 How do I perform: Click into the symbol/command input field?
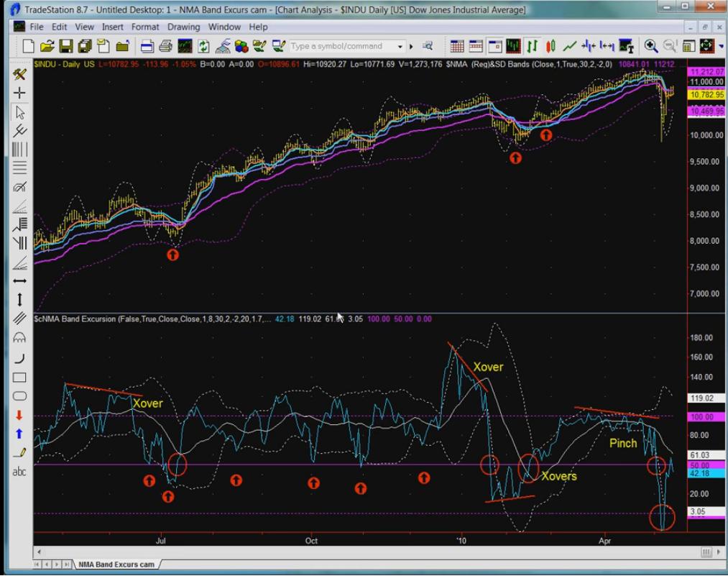[x=341, y=47]
